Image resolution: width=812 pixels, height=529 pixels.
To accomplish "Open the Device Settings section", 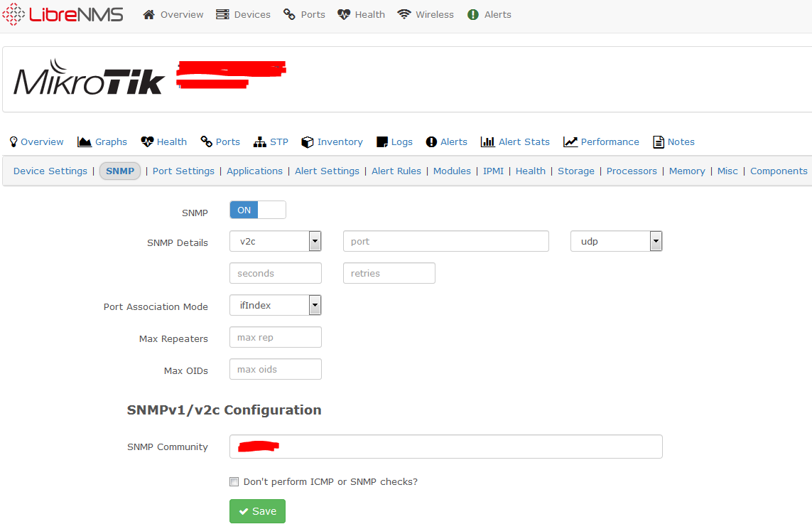I will click(x=50, y=171).
